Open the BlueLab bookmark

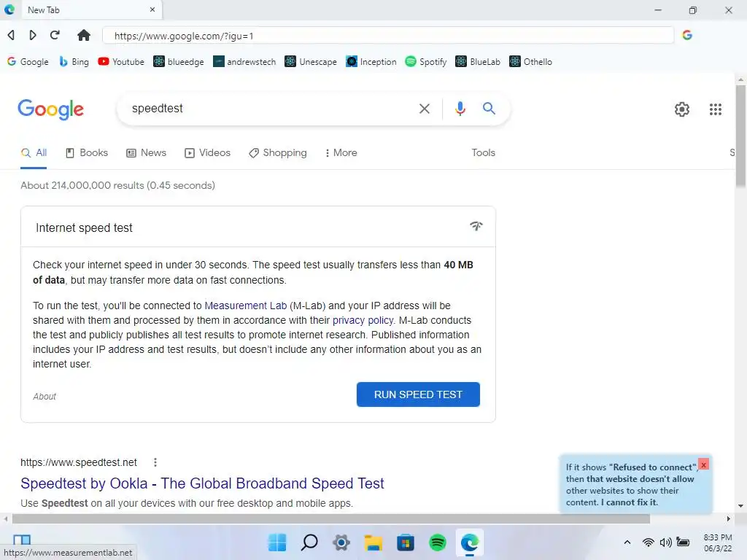pyautogui.click(x=478, y=62)
